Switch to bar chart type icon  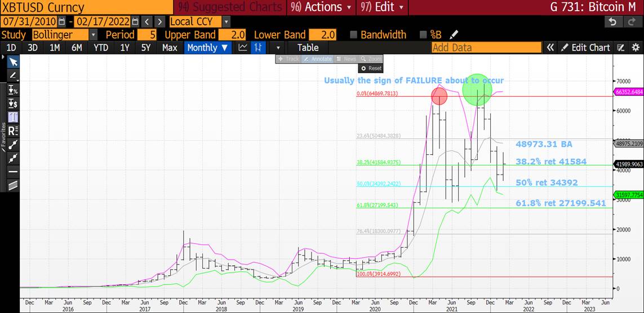click(258, 48)
